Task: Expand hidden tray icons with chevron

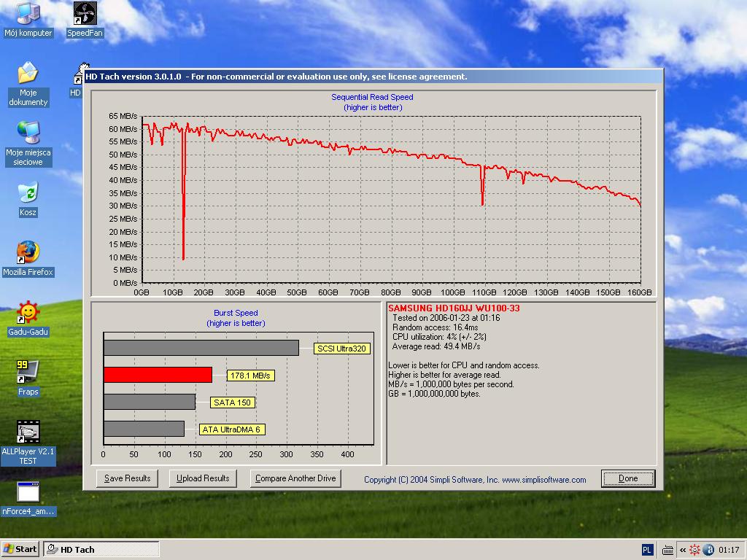Action: click(683, 550)
